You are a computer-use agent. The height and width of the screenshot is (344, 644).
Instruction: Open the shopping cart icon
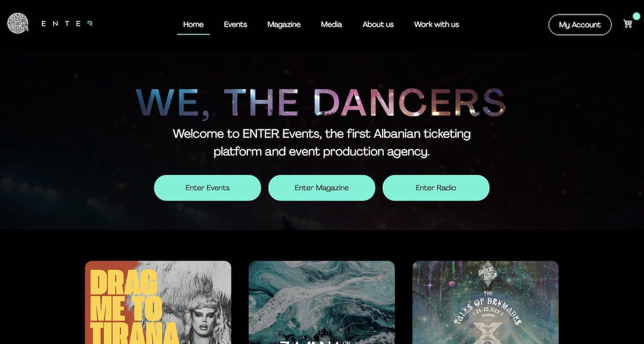pyautogui.click(x=627, y=24)
